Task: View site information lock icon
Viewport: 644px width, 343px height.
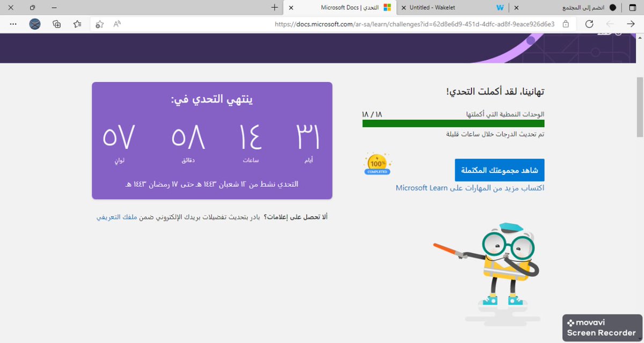Action: (x=566, y=24)
